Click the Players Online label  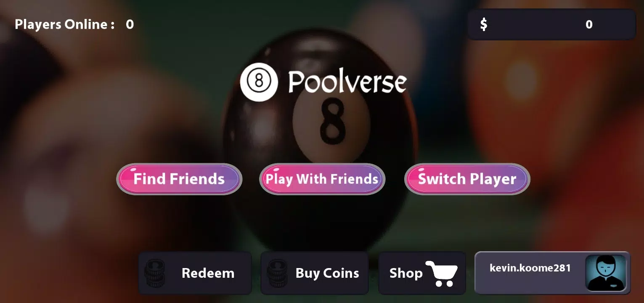(x=65, y=24)
